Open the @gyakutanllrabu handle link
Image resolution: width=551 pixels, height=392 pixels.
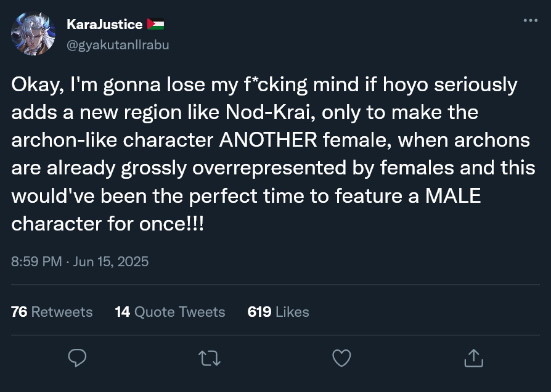tap(117, 45)
